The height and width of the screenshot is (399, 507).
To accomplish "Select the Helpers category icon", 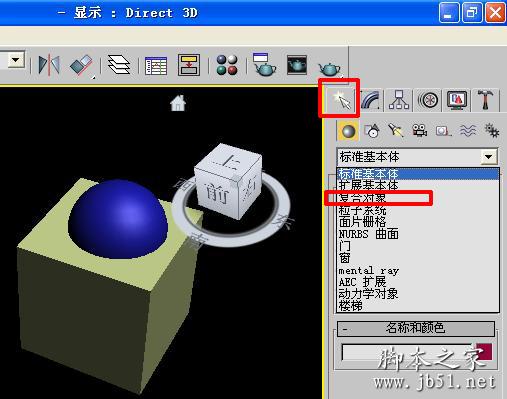I will (443, 131).
